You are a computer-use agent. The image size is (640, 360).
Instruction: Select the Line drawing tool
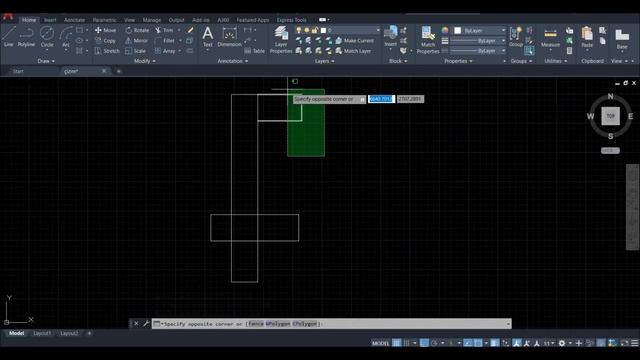click(x=9, y=37)
